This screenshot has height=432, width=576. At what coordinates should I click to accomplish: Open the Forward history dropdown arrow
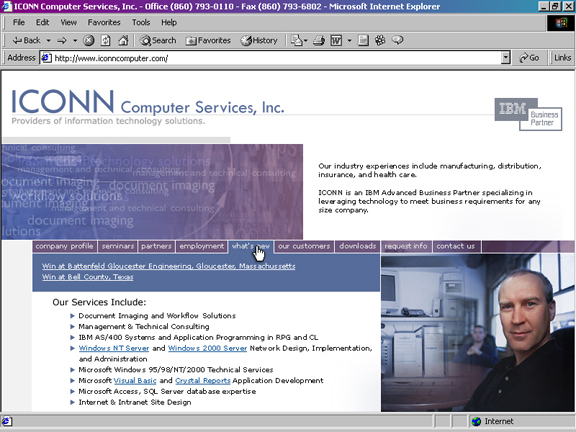(x=75, y=40)
